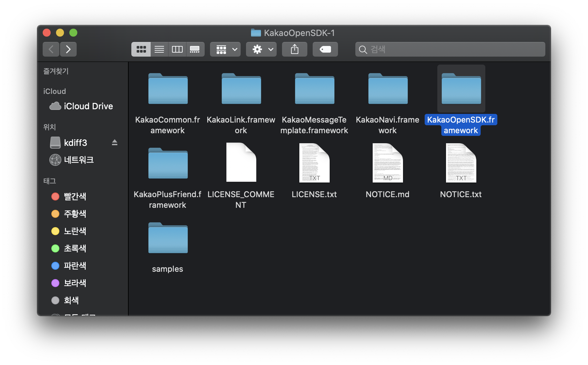Click the Share toolbar button
Viewport: 588px width, 365px height.
[295, 49]
